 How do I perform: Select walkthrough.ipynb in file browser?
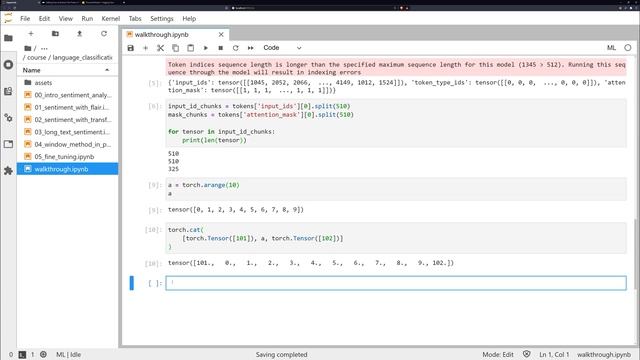click(x=67, y=169)
